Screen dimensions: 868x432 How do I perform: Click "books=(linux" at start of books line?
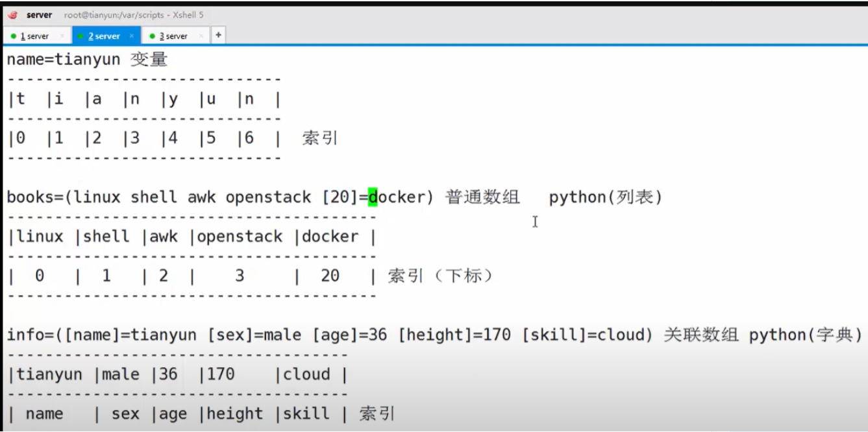coord(64,197)
